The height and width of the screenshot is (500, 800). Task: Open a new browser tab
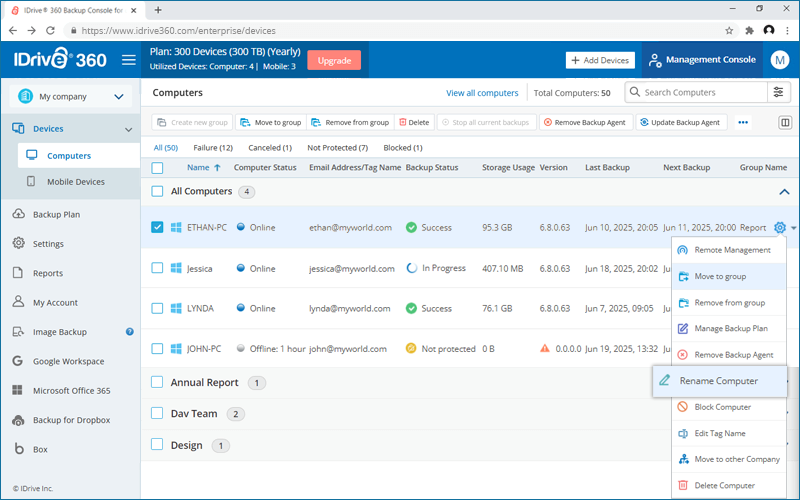point(158,10)
